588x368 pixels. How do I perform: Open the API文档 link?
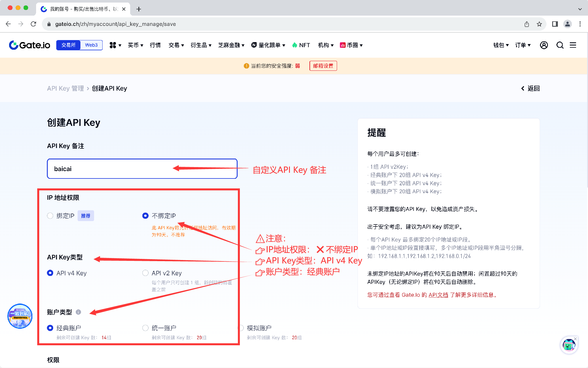(x=438, y=295)
